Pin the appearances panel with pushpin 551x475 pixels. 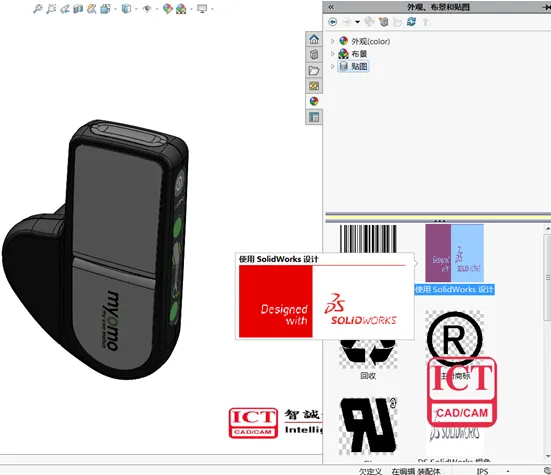coord(546,7)
